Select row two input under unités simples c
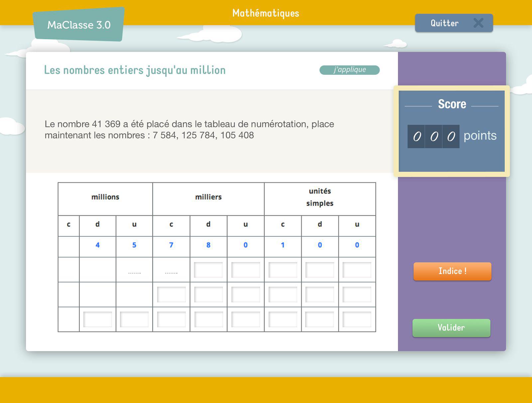The height and width of the screenshot is (403, 532). tap(283, 270)
